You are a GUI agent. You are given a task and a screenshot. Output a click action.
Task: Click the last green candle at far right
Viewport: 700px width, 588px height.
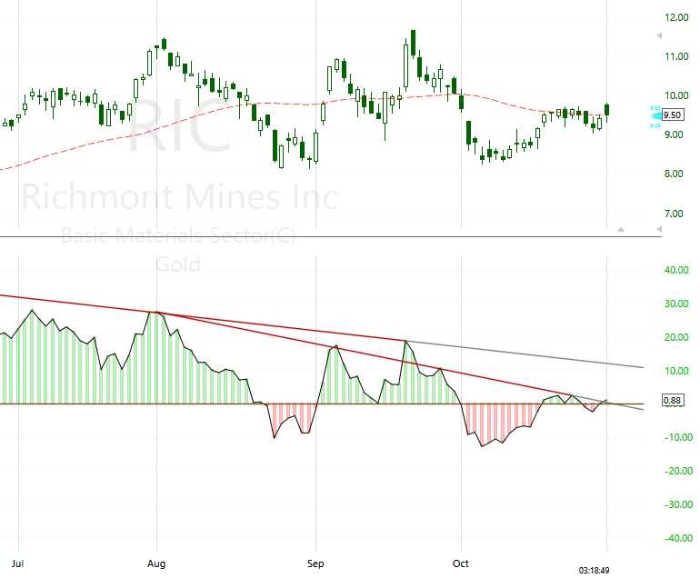(607, 110)
